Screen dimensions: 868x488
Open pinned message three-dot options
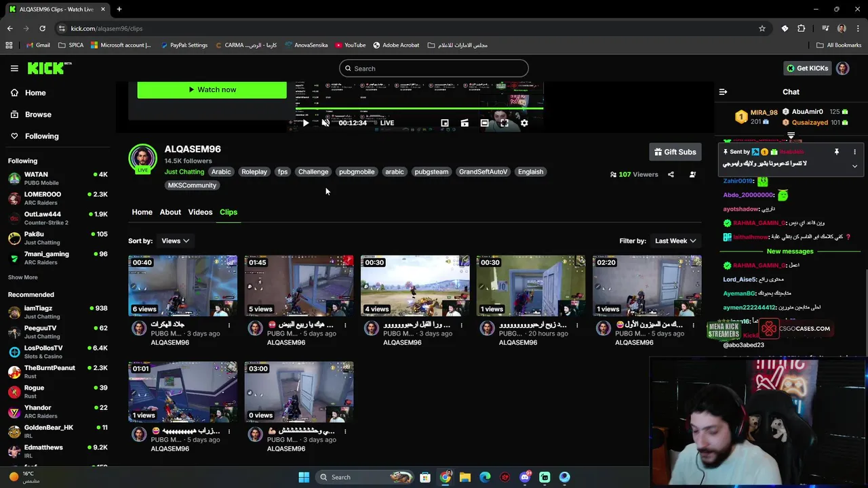(854, 152)
